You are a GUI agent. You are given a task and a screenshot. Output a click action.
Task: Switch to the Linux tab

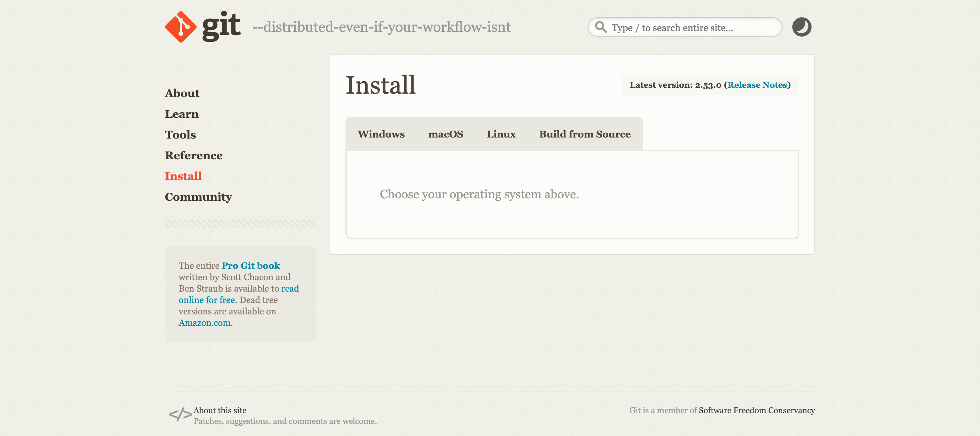(501, 134)
